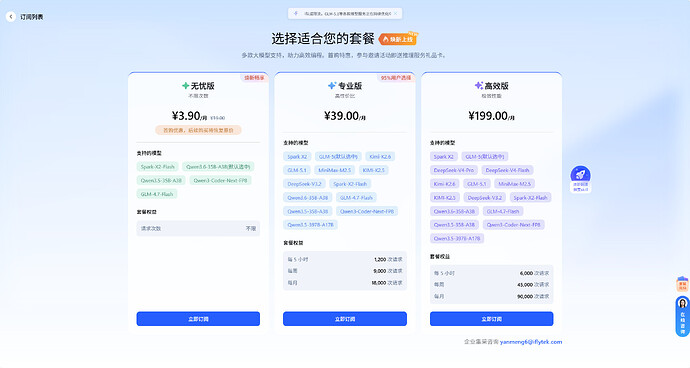690x368 pixels.
Task: Click the purple Spark X2 tag in 高效版
Action: (x=444, y=156)
